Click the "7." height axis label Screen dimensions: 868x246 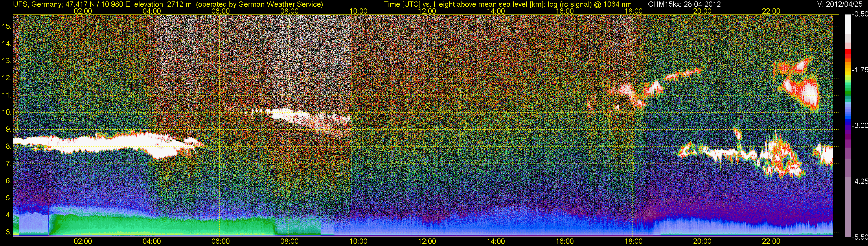[8, 164]
